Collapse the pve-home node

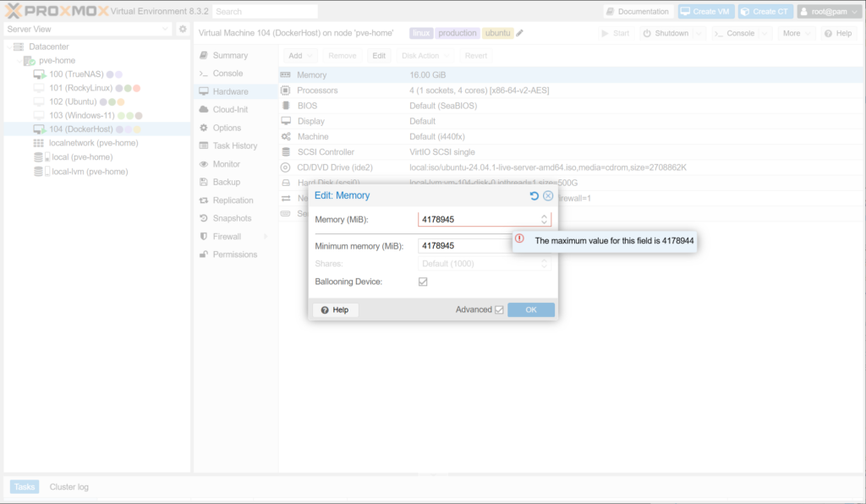(x=18, y=61)
